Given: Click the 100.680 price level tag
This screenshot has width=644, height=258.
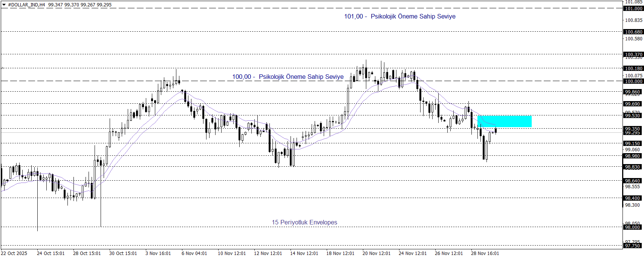Looking at the screenshot, I should coord(633,32).
